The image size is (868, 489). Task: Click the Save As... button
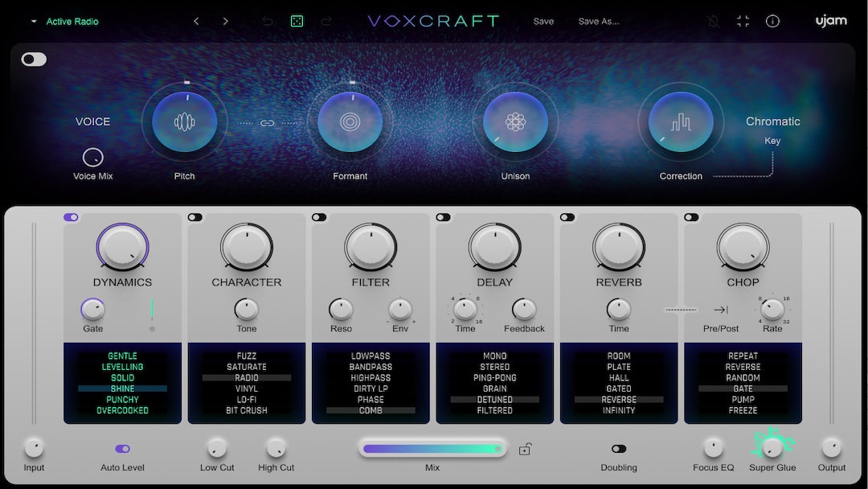[598, 22]
